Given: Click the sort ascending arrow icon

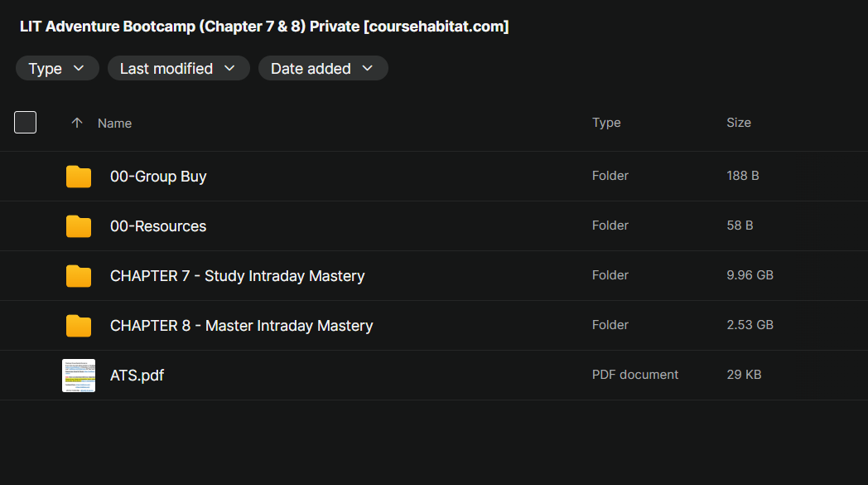Looking at the screenshot, I should click(x=77, y=123).
